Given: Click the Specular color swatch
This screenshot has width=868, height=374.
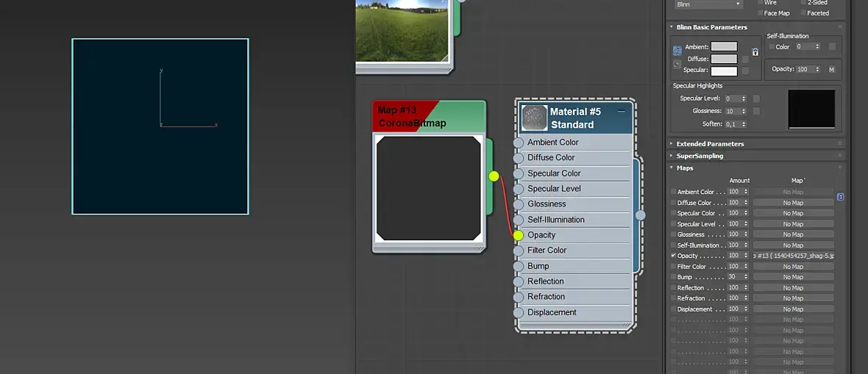Looking at the screenshot, I should tap(724, 71).
